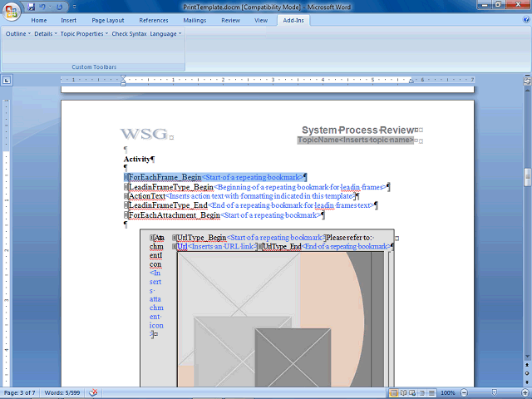The width and height of the screenshot is (532, 399).
Task: Click the Undo arrow icon
Action: [42, 7]
